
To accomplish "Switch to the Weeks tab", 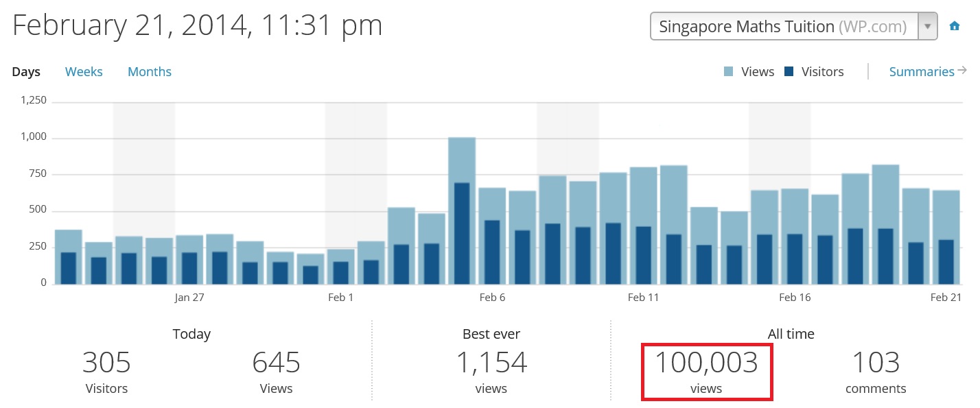I will point(84,72).
